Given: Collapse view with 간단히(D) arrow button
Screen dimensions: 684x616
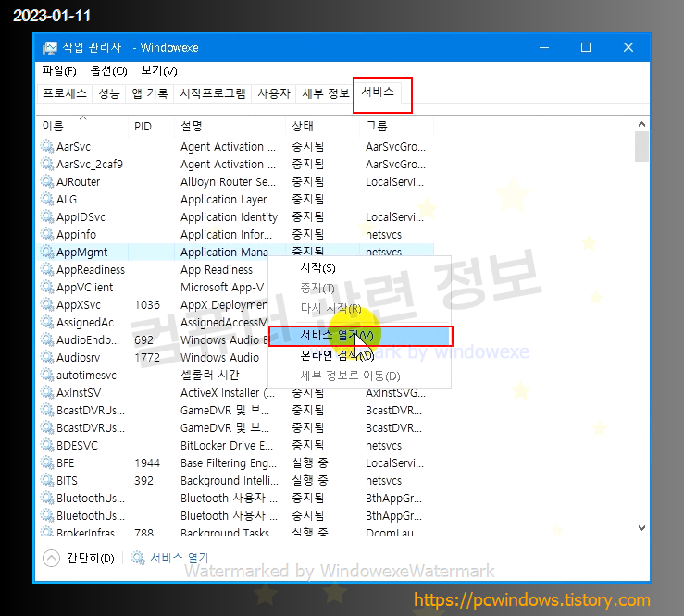Looking at the screenshot, I should pyautogui.click(x=52, y=558).
